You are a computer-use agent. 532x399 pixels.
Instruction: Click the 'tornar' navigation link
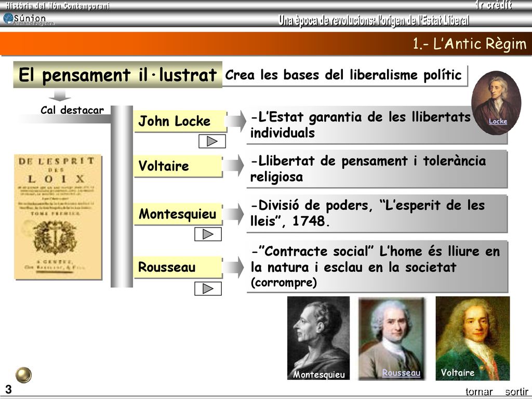point(478,392)
